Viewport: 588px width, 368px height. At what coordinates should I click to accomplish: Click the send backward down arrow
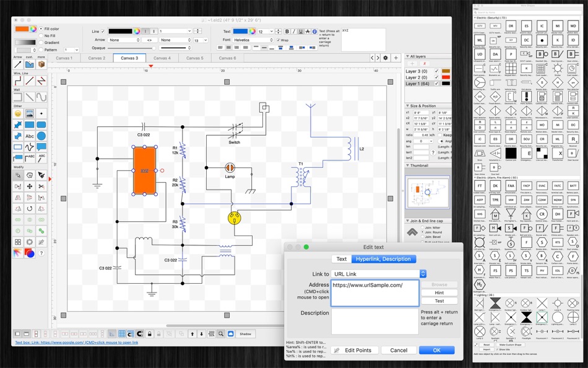201,333
